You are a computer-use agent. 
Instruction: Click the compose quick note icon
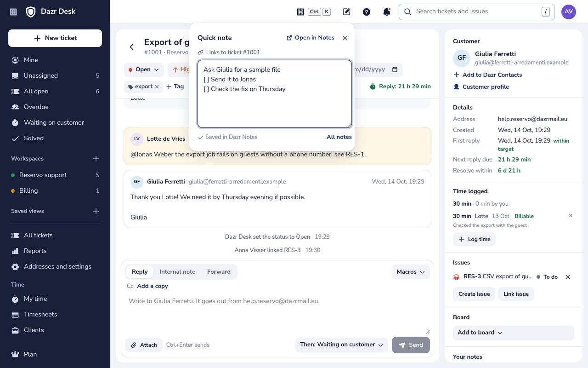tap(347, 12)
